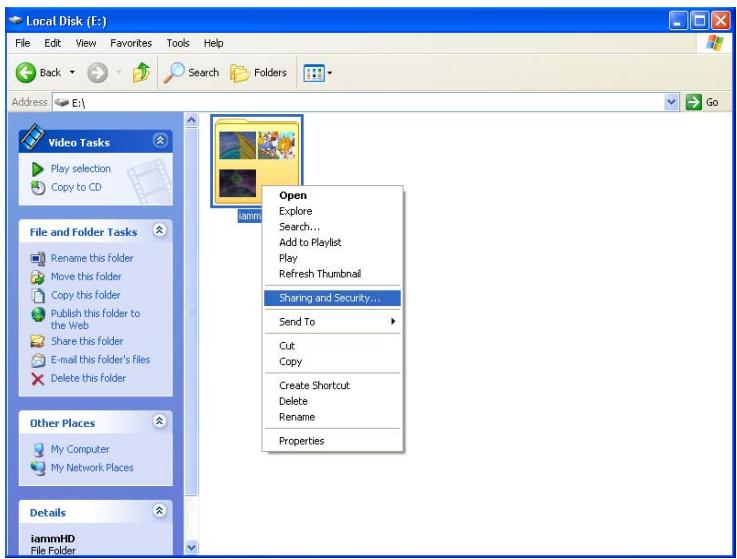
Task: Select Sharing and Security from context menu
Action: 329,297
